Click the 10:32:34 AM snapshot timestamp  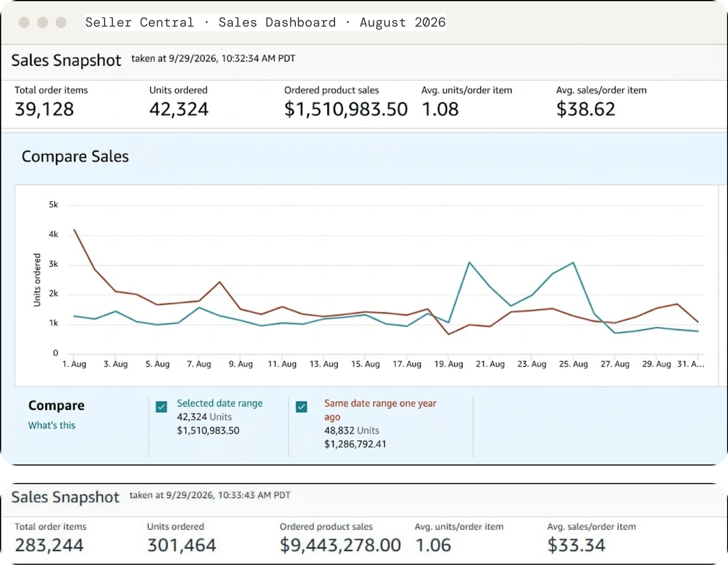(213, 58)
